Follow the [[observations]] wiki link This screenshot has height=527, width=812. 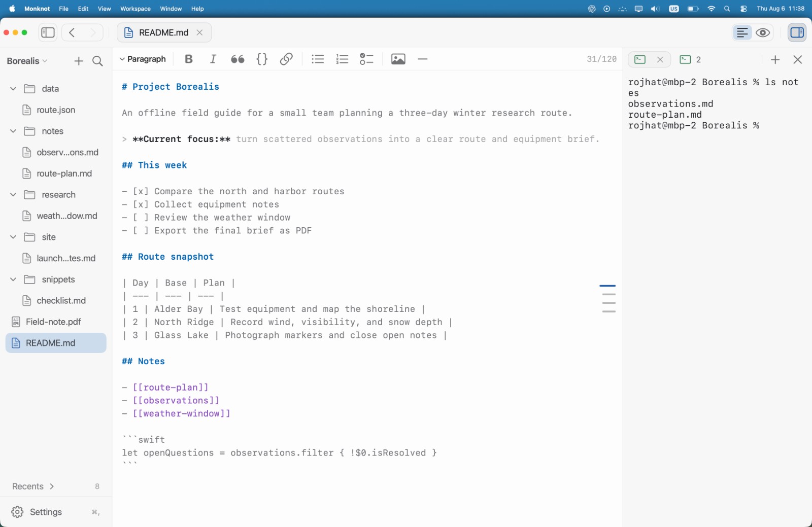[176, 401]
